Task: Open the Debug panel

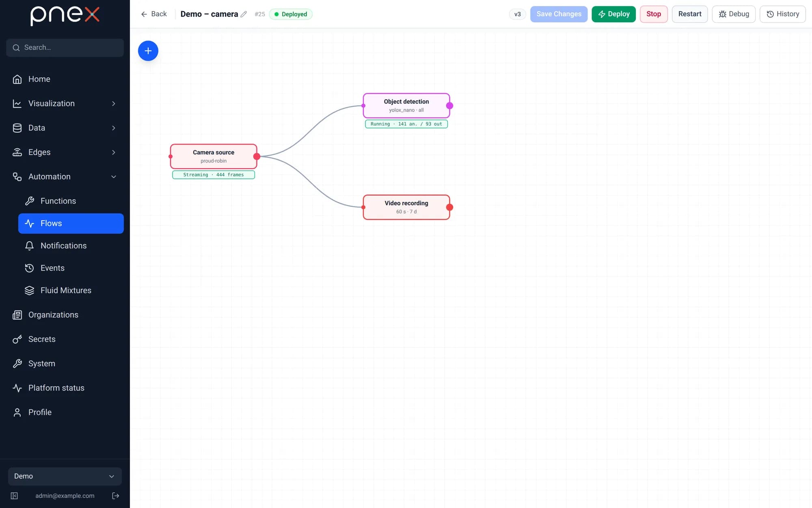Action: click(734, 14)
